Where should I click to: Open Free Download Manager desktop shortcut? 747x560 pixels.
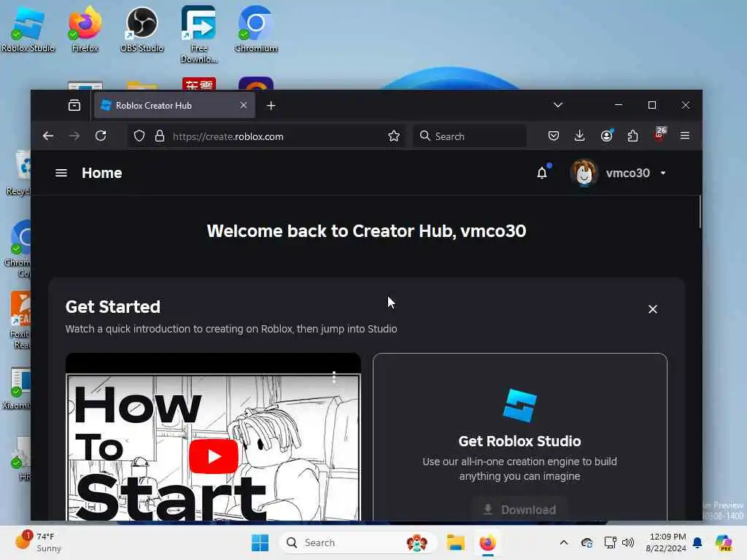(x=198, y=34)
